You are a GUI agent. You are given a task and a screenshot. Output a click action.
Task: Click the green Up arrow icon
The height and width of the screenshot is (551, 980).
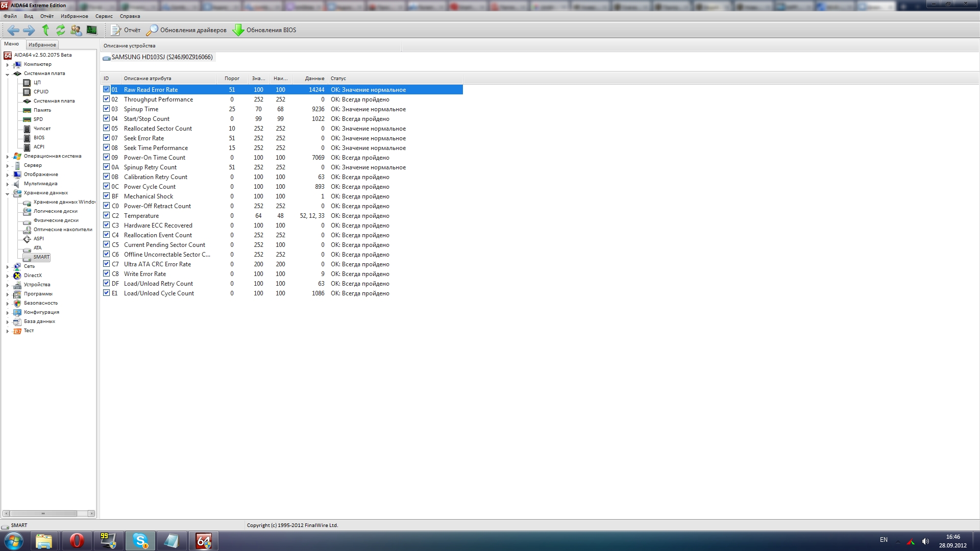45,30
